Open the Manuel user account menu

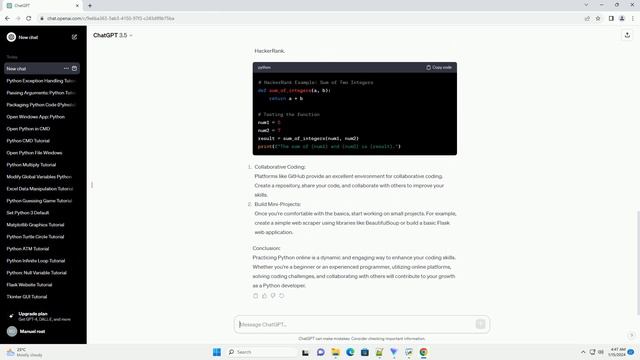coord(42,331)
